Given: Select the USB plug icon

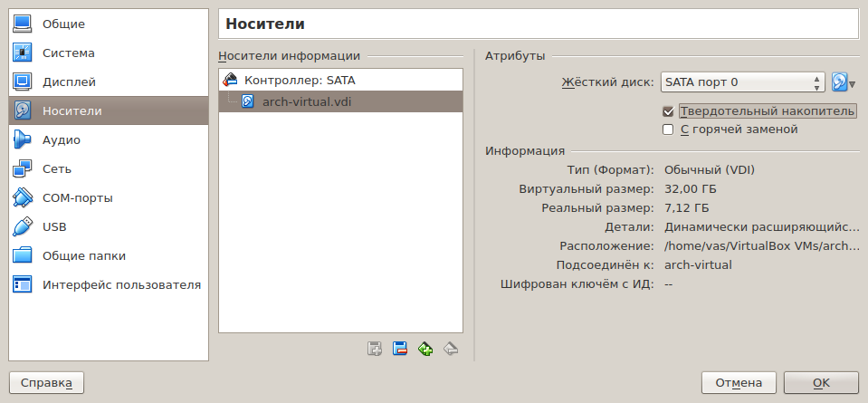Looking at the screenshot, I should point(23,227).
